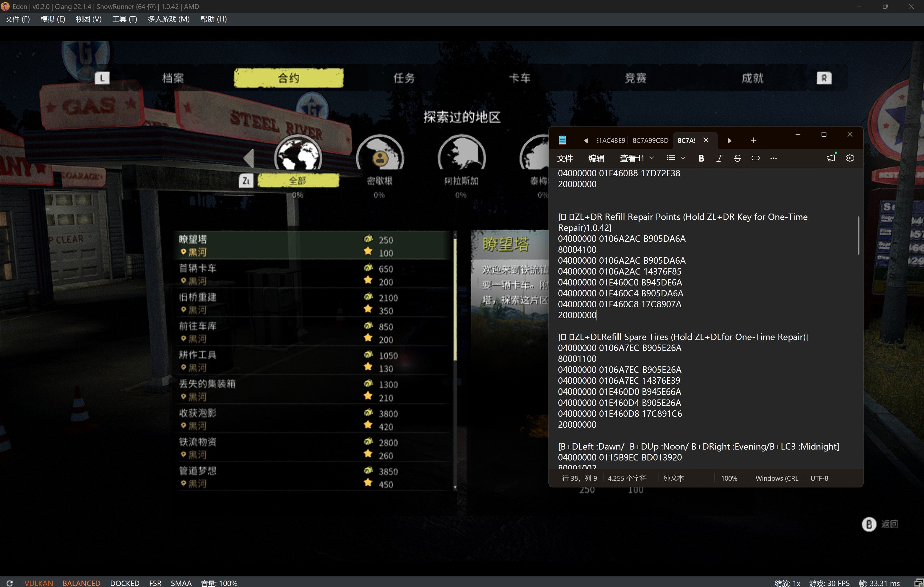Toggle the SMAA anti-aliasing indicator

point(181,583)
